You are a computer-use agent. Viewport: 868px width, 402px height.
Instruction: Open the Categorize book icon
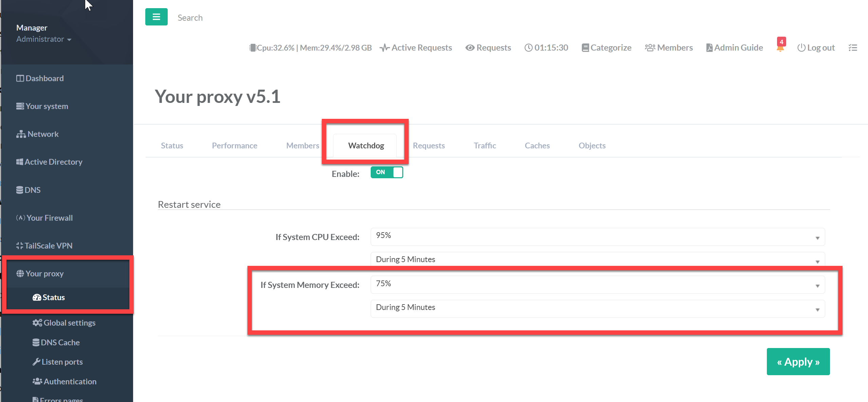tap(585, 48)
